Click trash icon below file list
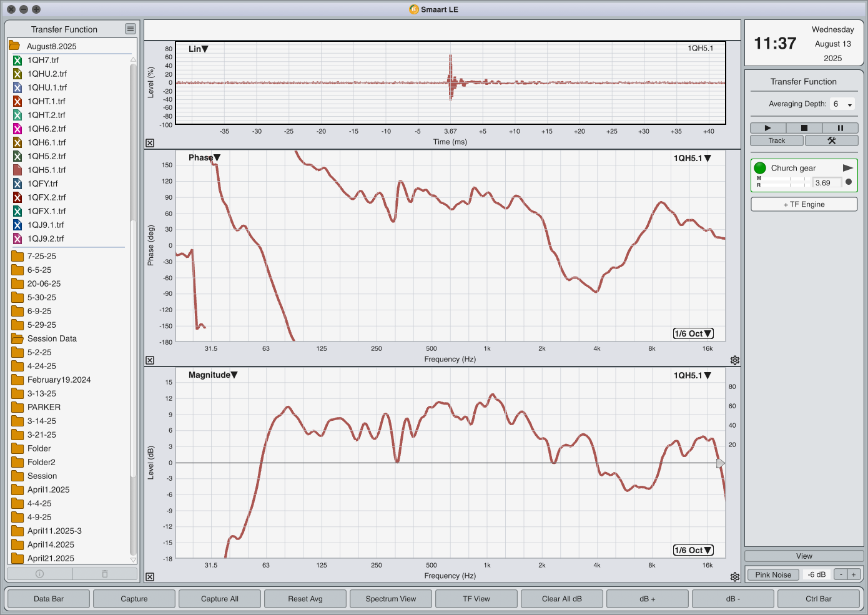 (105, 574)
